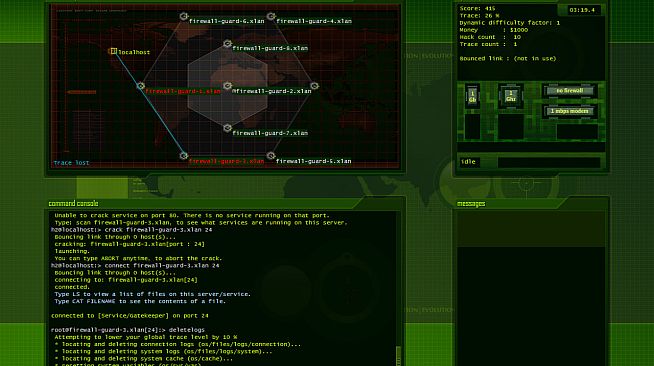Click 'You can type ABORT anytime' line
Viewport: 654px width, 366px height.
tap(138, 258)
